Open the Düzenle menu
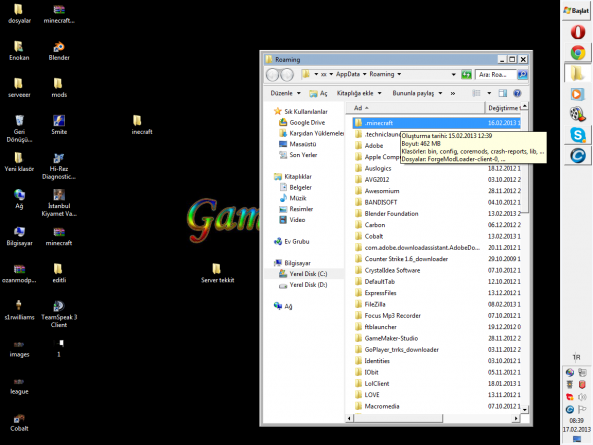 click(285, 93)
